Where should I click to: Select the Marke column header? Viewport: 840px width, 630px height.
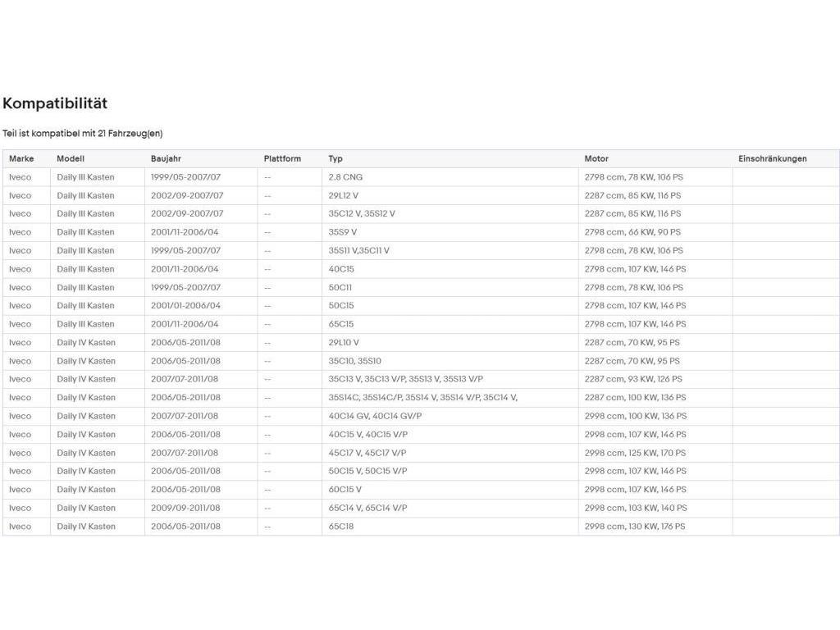pyautogui.click(x=21, y=158)
